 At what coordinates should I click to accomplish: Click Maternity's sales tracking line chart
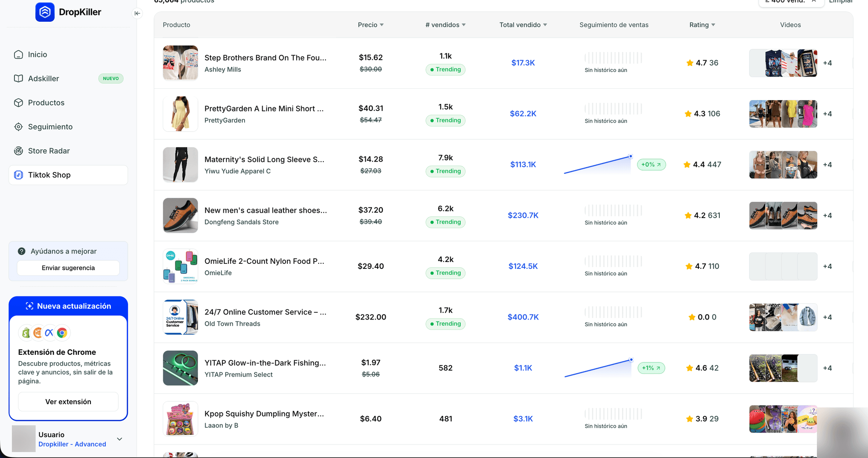pos(598,165)
